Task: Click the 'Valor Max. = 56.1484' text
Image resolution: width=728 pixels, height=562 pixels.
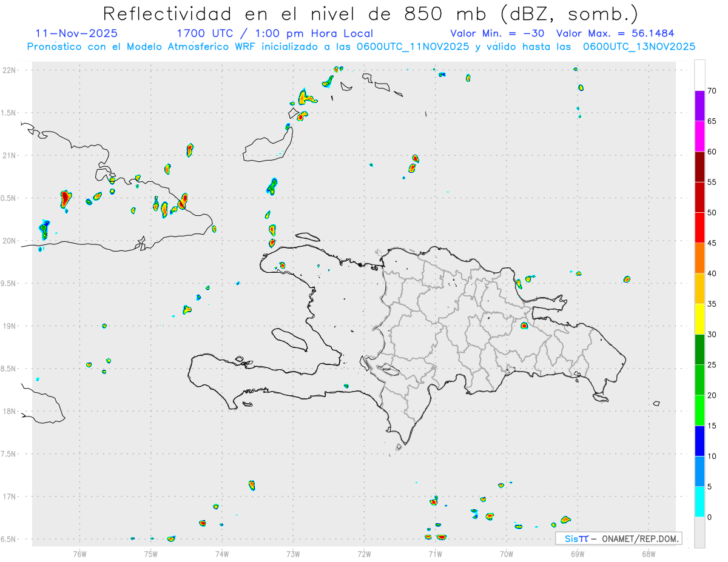Action: (615, 33)
